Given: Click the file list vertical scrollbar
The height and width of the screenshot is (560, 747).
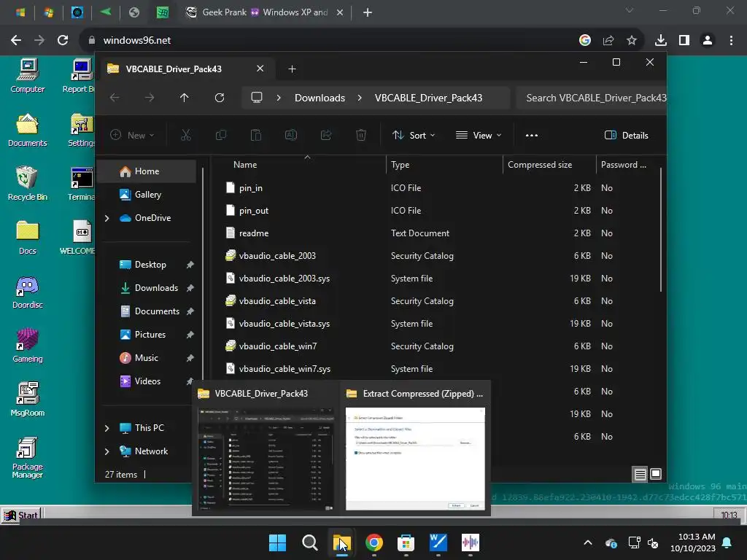Looking at the screenshot, I should click(661, 230).
